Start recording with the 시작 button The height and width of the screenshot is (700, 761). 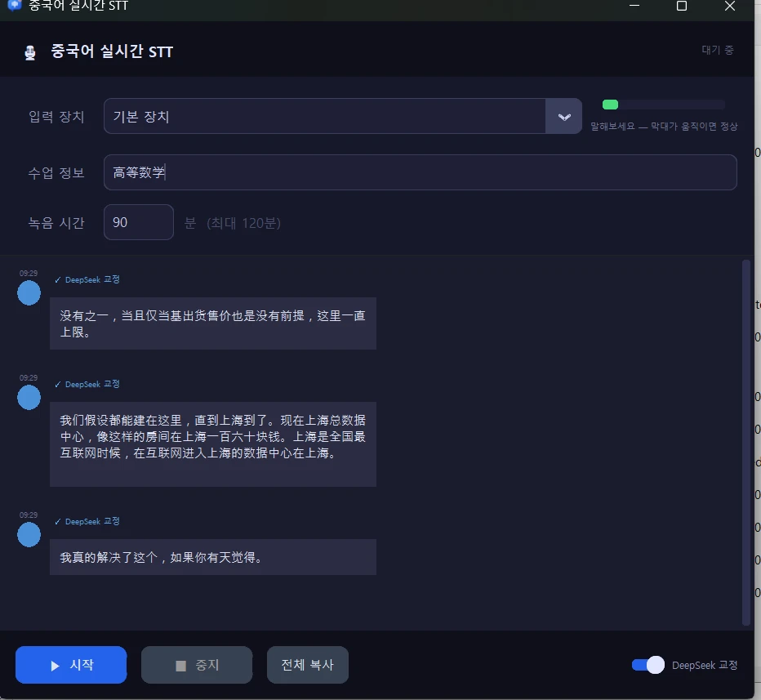click(x=71, y=665)
